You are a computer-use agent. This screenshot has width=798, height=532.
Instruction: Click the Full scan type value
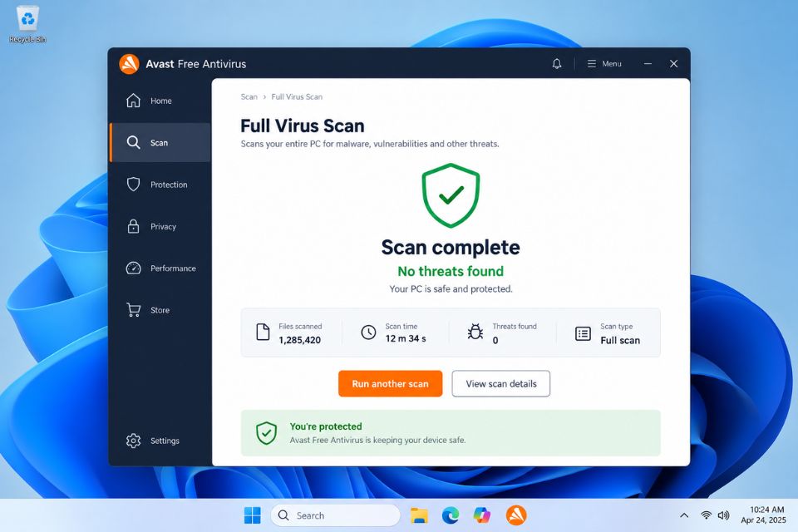[620, 340]
